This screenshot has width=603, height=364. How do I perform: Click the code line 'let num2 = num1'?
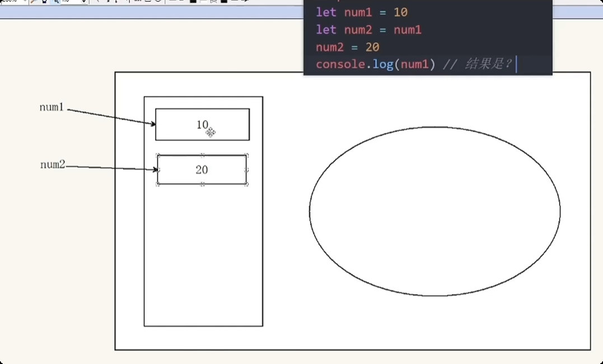coord(369,30)
